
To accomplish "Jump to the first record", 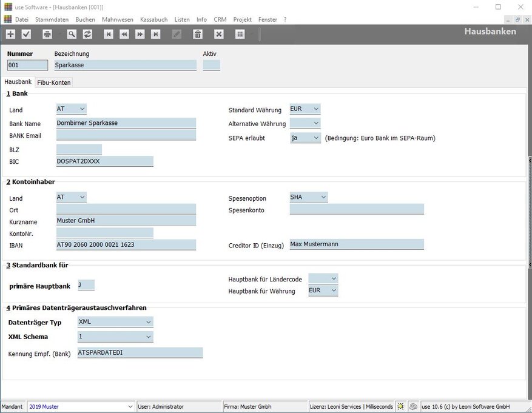I will tap(109, 35).
